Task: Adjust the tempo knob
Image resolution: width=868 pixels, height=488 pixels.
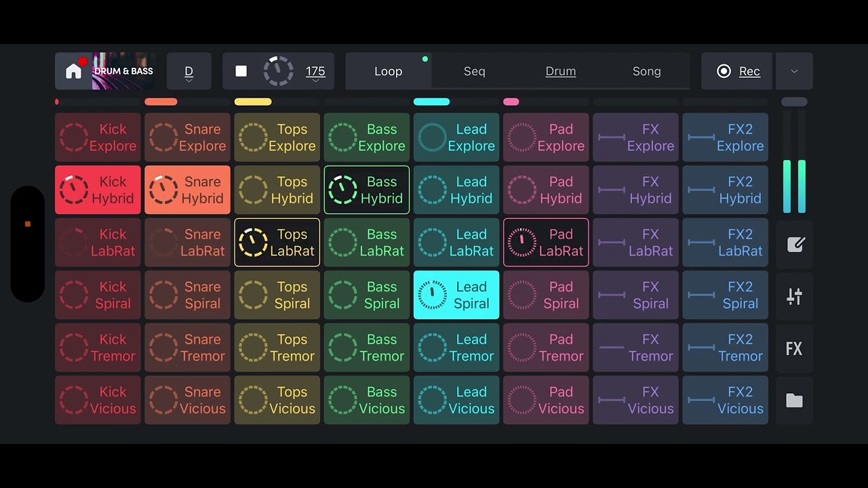Action: click(x=278, y=71)
